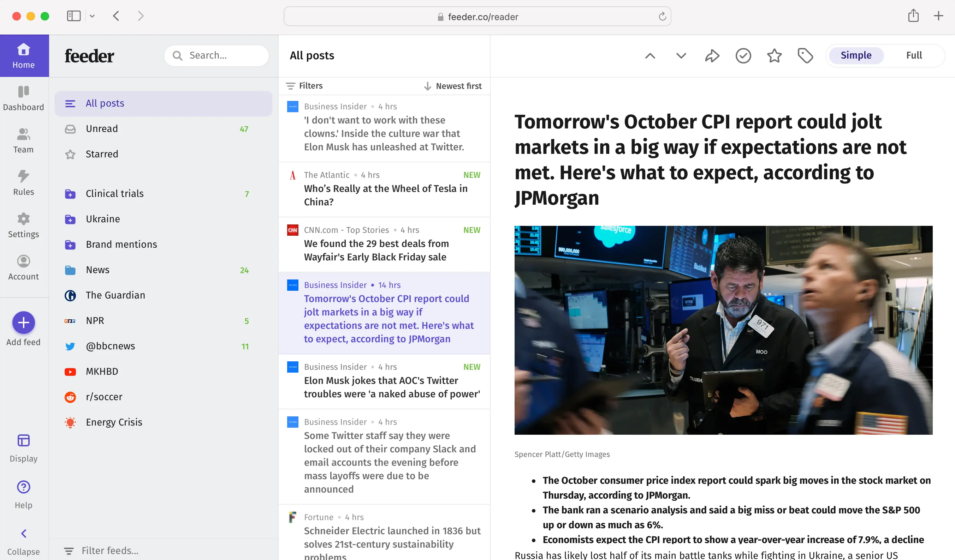
Task: Switch to Full article view
Action: (x=914, y=55)
